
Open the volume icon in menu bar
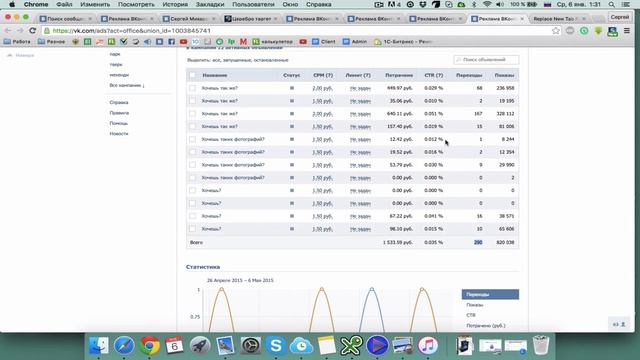coord(500,4)
